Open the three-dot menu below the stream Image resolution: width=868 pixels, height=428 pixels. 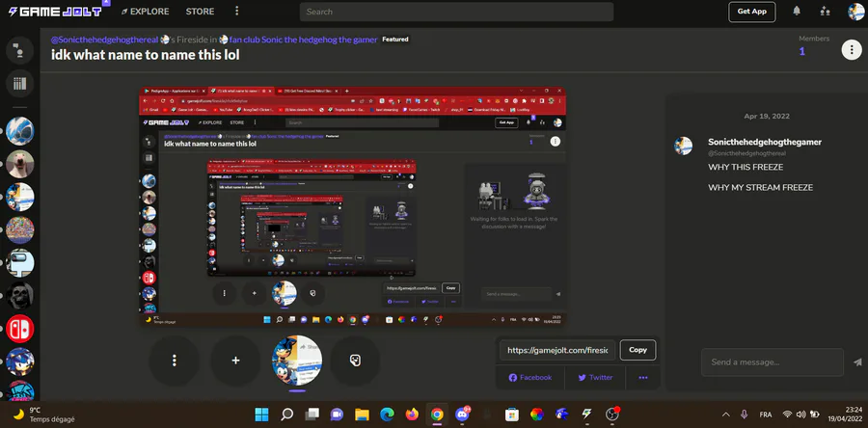(x=175, y=361)
